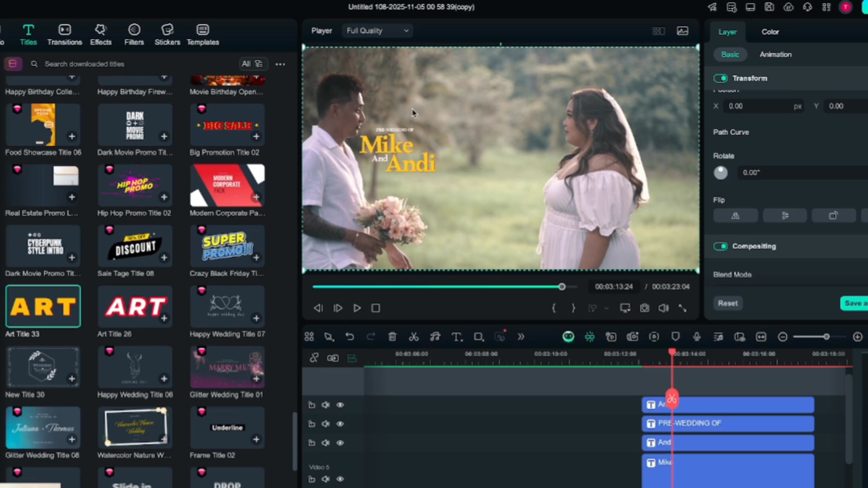Image resolution: width=868 pixels, height=488 pixels.
Task: Click the Save as button
Action: 854,303
